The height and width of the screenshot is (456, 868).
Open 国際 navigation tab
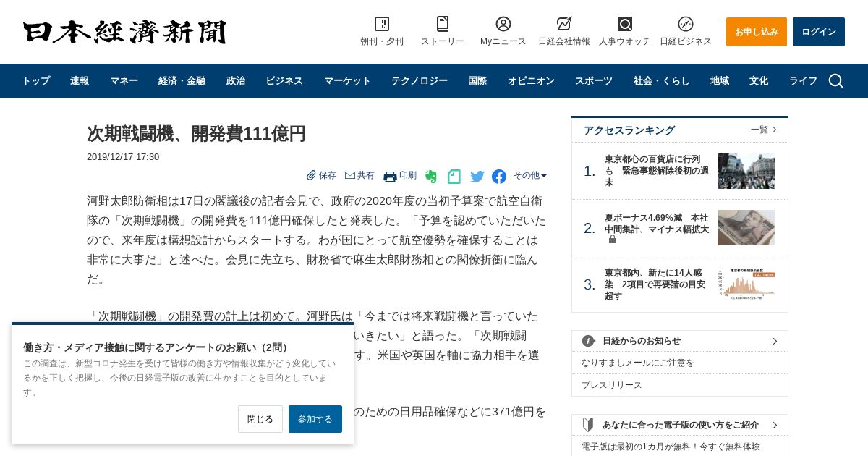pyautogui.click(x=477, y=81)
